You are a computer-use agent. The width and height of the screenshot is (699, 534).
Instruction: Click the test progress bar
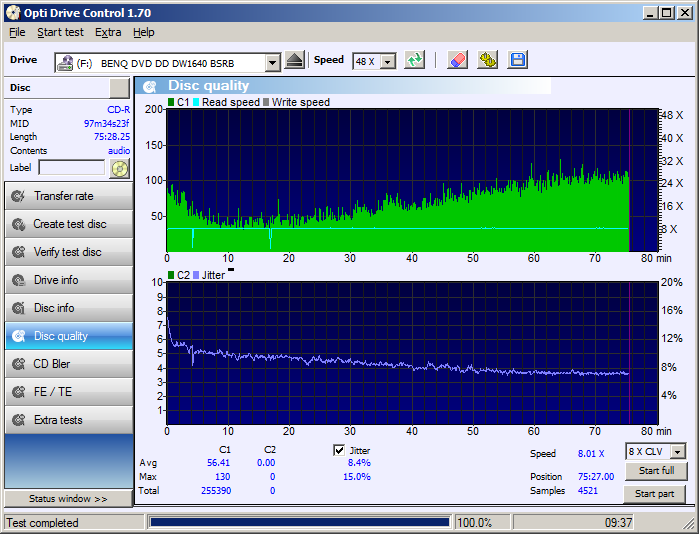(x=300, y=522)
